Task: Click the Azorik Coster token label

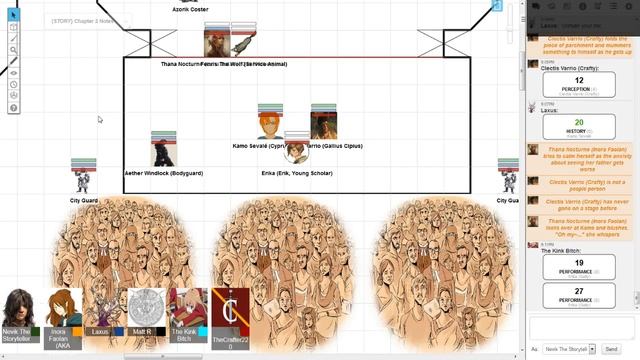Action: pos(190,9)
